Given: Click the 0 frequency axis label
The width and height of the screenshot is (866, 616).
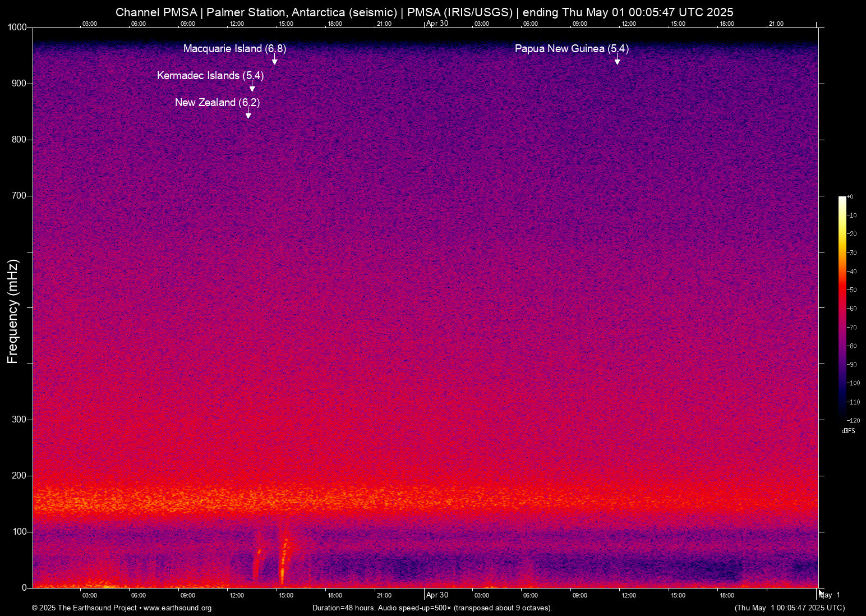Looking at the screenshot, I should point(24,588).
